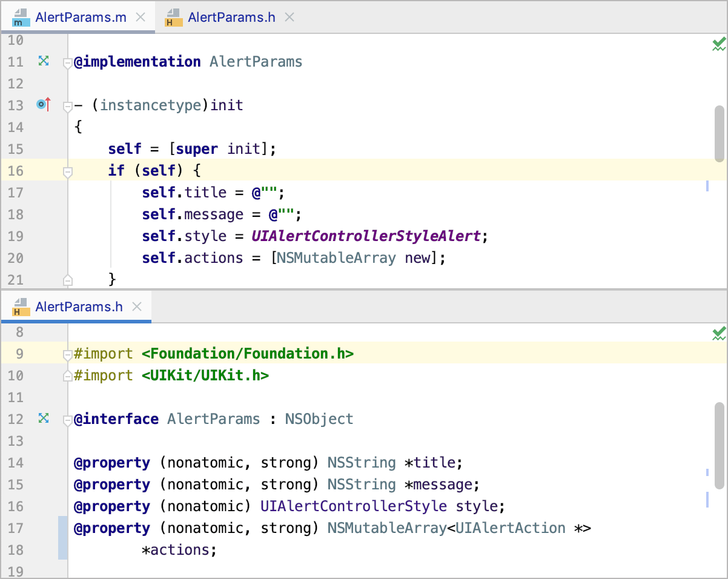728x579 pixels.
Task: Click the fold end marker on line 21
Action: [x=68, y=279]
